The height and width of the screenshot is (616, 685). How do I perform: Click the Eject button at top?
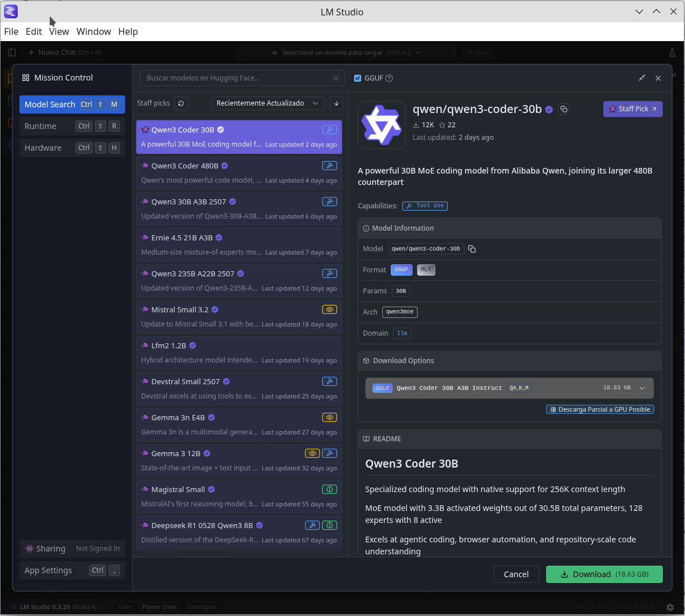tap(478, 53)
